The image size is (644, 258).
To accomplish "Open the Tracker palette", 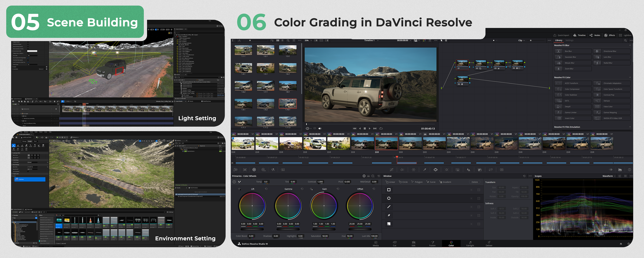I will click(x=446, y=170).
